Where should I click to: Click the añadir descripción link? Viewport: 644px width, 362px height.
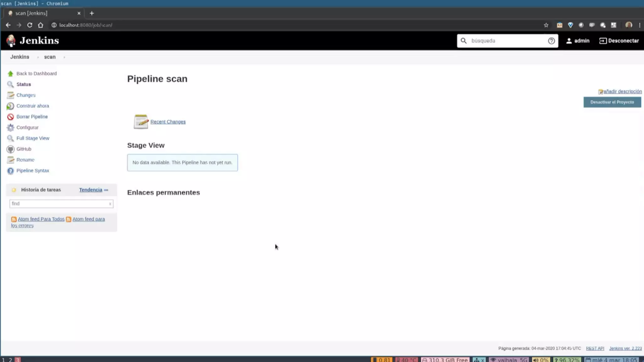click(622, 91)
